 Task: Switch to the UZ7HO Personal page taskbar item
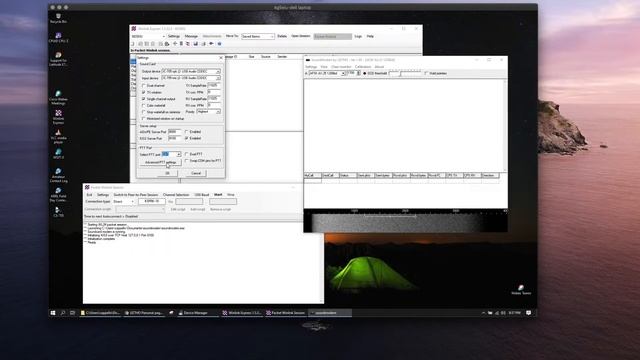pyautogui.click(x=144, y=313)
